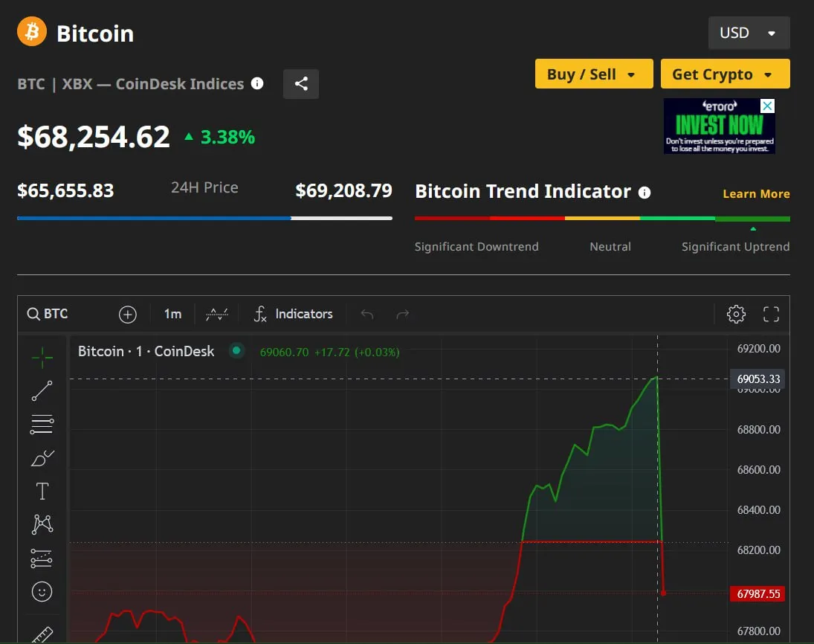Viewport: 814px width, 644px height.
Task: Click the 69053.33 crosshair price label
Action: [758, 379]
